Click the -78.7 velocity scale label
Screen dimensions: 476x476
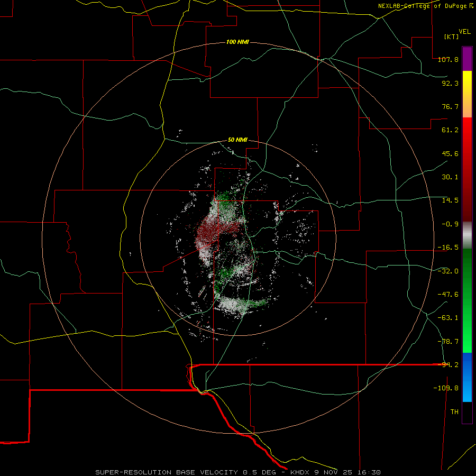click(448, 342)
